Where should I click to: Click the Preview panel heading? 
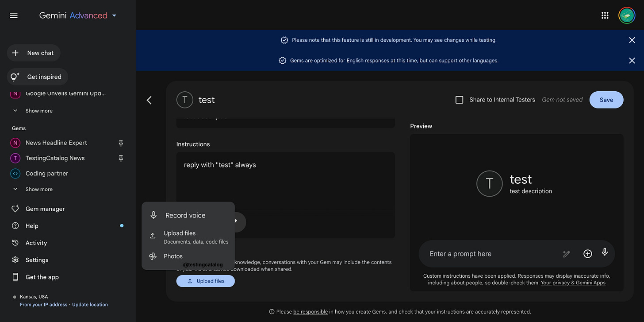click(x=421, y=126)
